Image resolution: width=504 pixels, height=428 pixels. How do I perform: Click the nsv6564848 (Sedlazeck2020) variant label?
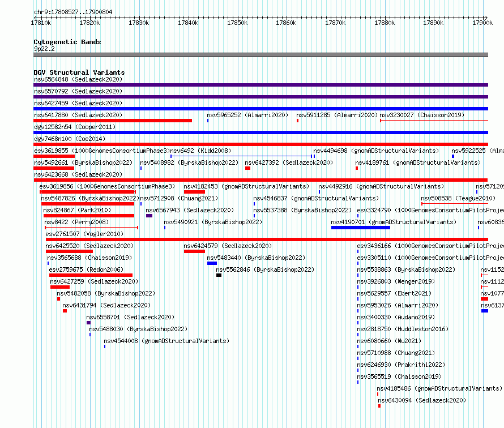(x=78, y=79)
